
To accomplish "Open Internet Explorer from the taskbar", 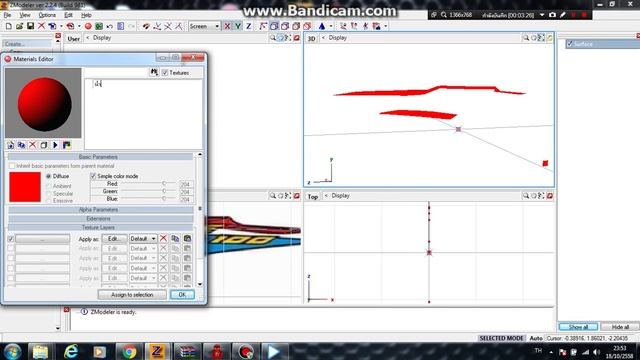I will coord(71,351).
